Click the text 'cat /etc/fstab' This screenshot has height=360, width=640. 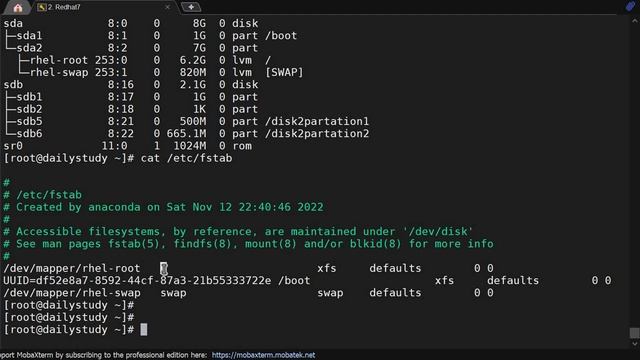coord(187,158)
